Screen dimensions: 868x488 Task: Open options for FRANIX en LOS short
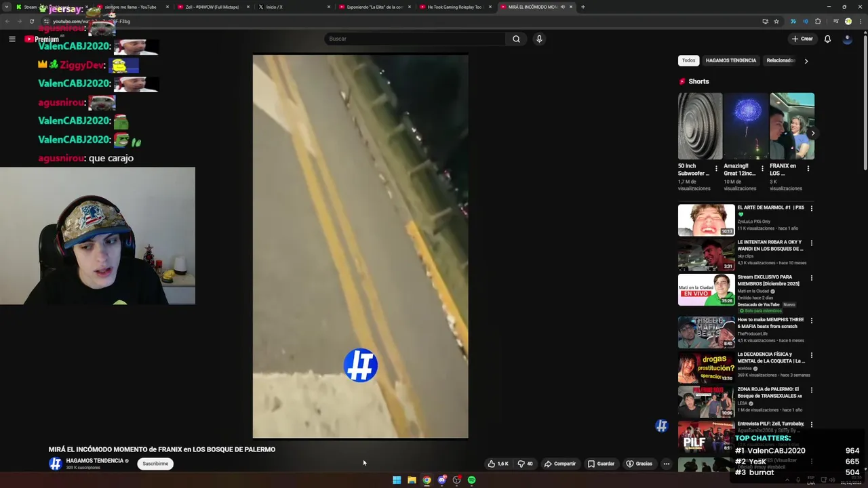[x=809, y=169]
